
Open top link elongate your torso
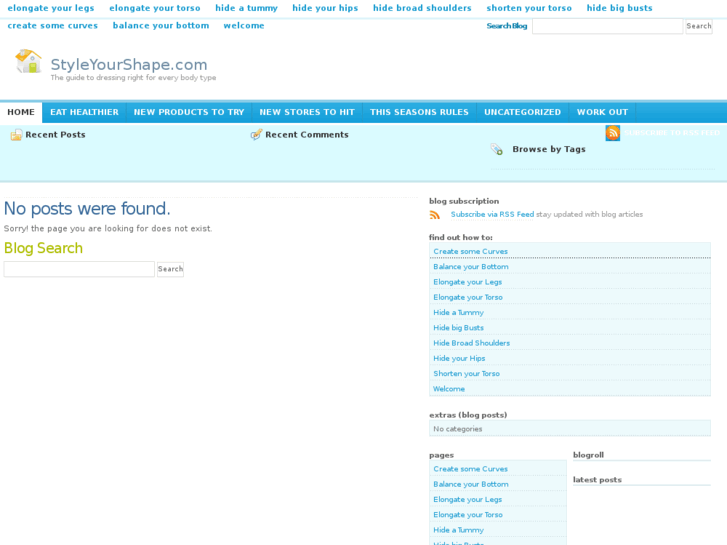(155, 8)
